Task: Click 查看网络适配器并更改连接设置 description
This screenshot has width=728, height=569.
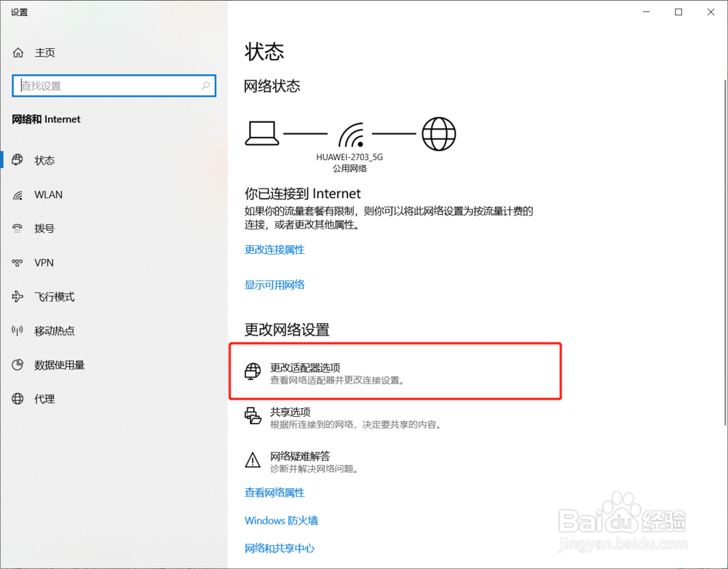Action: 338,380
